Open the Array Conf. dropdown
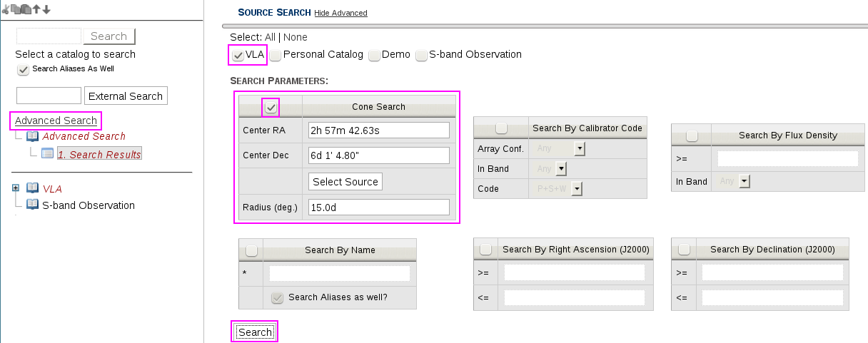 coord(580,149)
